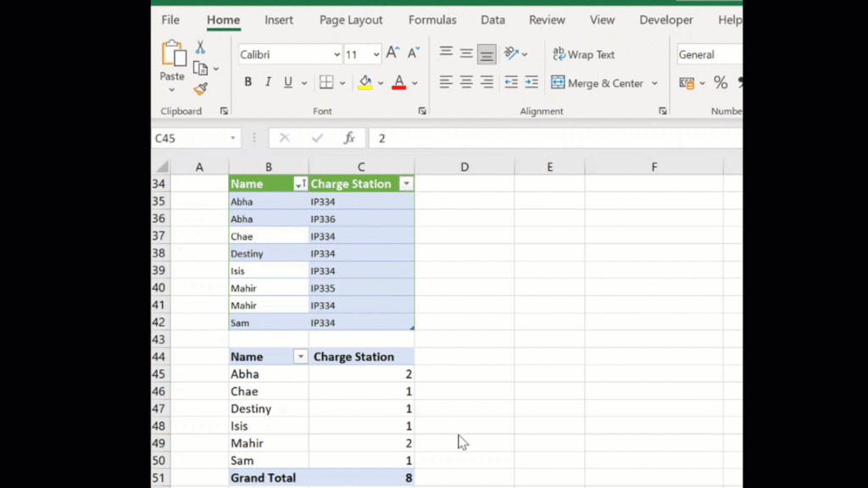The image size is (868, 488).
Task: Open Alignment settings dialog launcher
Action: [x=663, y=111]
